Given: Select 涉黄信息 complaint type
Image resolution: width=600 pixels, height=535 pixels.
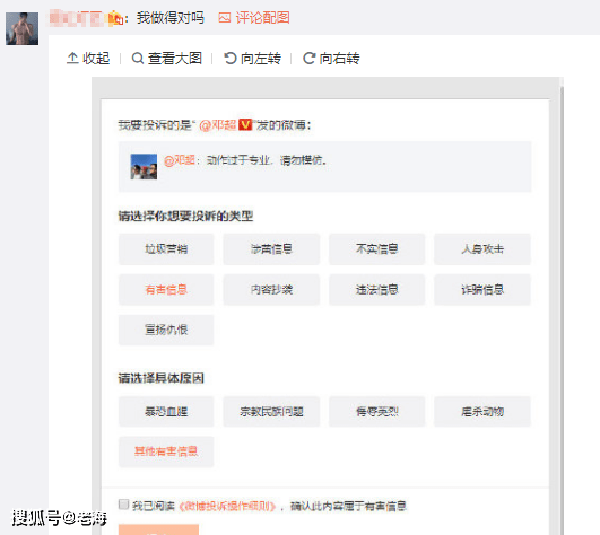Looking at the screenshot, I should pyautogui.click(x=272, y=249).
